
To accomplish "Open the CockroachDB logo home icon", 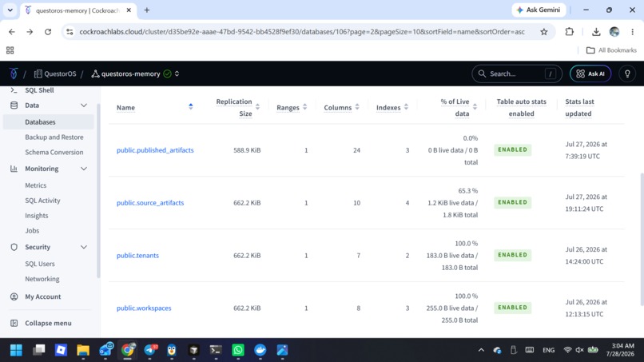I will coord(14,74).
